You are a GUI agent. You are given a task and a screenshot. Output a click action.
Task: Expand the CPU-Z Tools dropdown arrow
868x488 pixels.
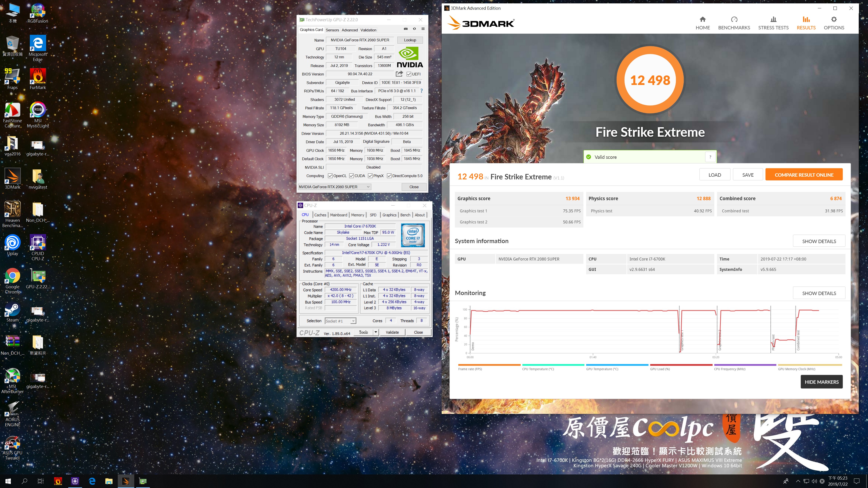pos(376,332)
